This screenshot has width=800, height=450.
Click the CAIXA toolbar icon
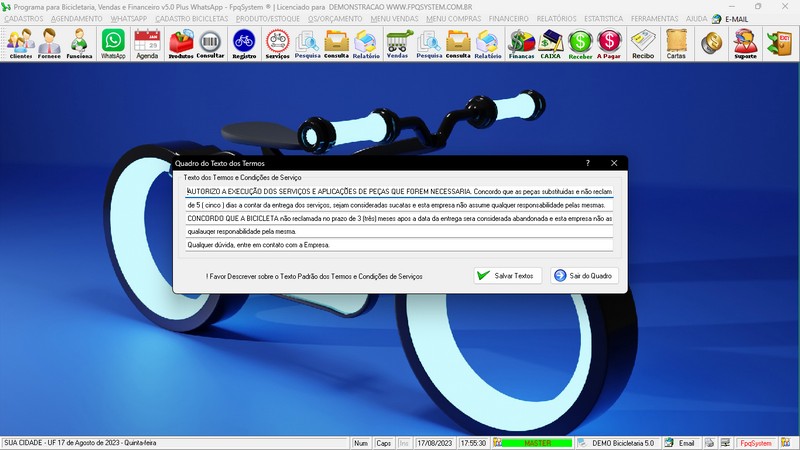point(550,43)
